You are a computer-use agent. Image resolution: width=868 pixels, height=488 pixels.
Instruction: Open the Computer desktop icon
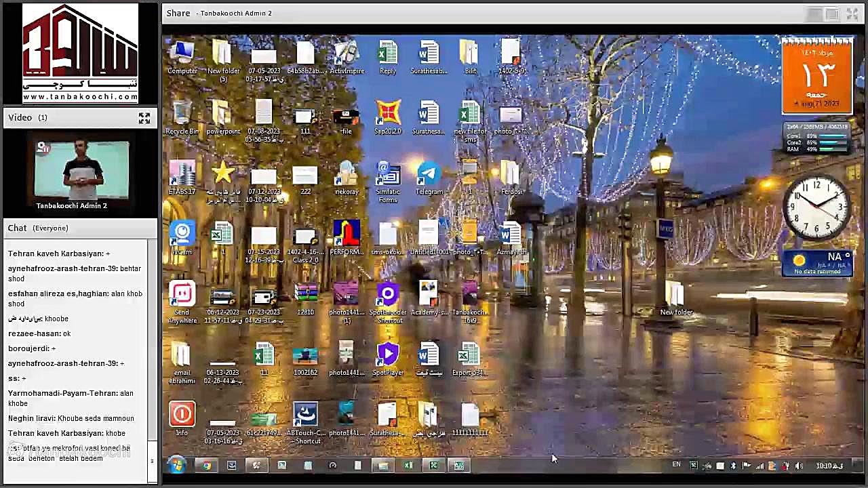(182, 58)
